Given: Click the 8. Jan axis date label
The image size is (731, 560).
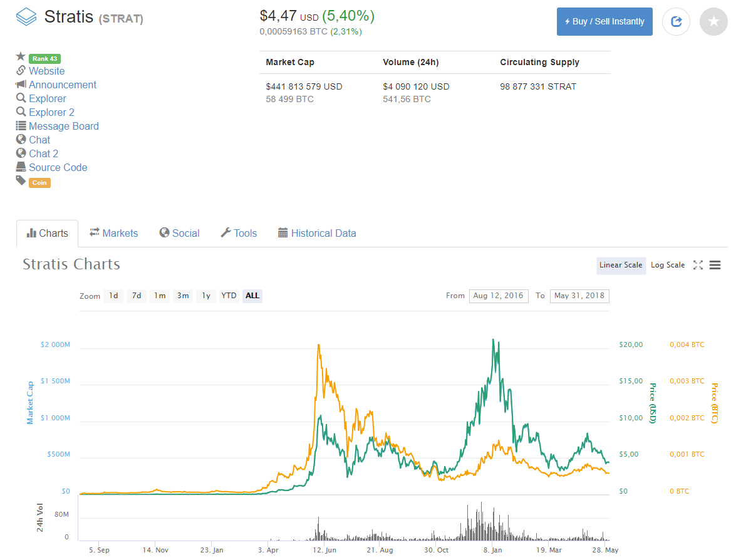Looking at the screenshot, I should click(492, 550).
